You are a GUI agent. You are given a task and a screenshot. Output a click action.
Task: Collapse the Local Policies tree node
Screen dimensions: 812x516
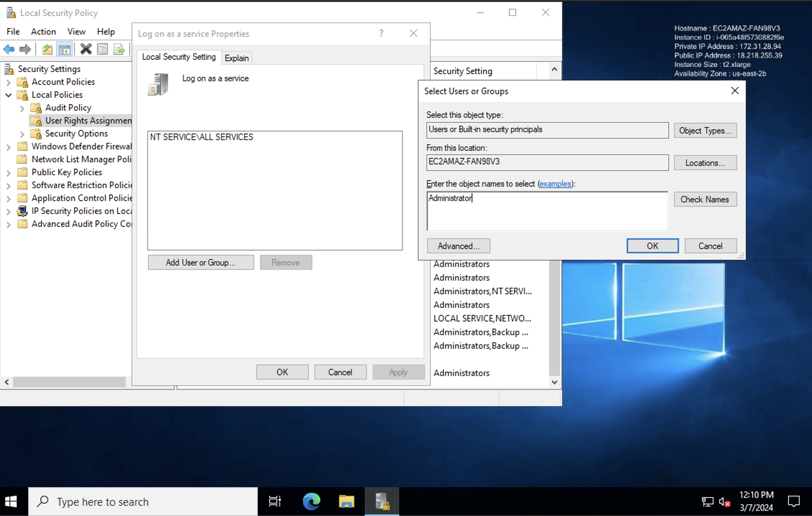[9, 95]
